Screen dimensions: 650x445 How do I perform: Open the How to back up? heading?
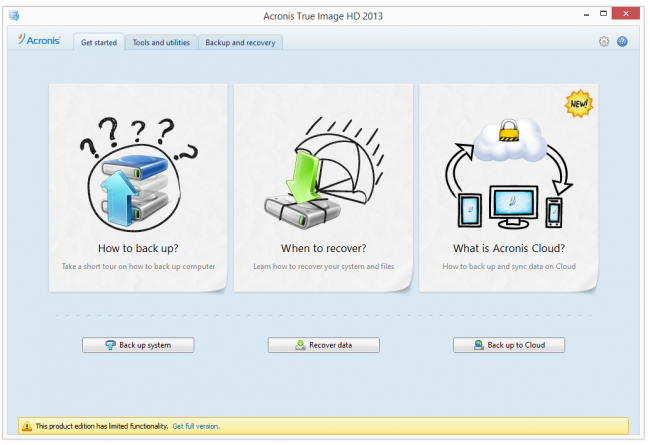(x=139, y=249)
